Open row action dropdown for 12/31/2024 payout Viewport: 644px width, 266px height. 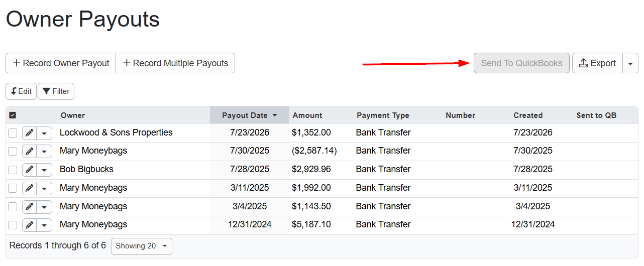(x=45, y=225)
